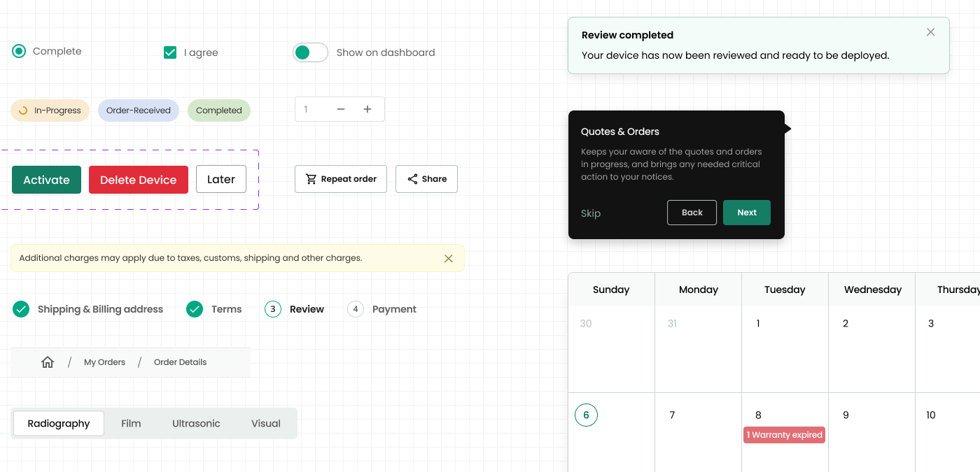Click the Completed status chip
The height and width of the screenshot is (472, 980).
pos(219,110)
